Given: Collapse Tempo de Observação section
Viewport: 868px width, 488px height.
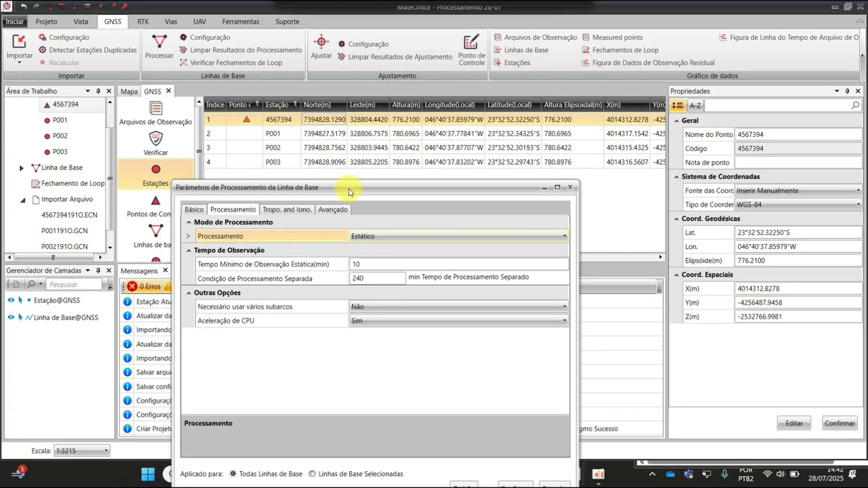Looking at the screenshot, I should coord(189,250).
